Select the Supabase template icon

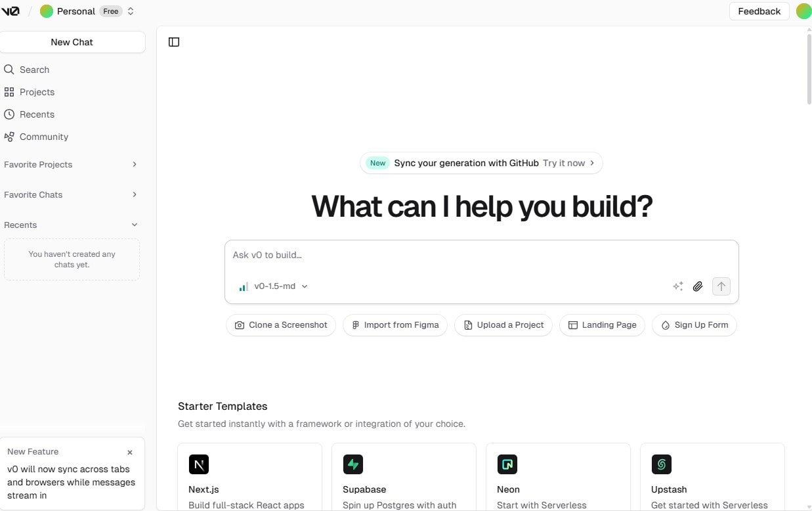pyautogui.click(x=353, y=464)
